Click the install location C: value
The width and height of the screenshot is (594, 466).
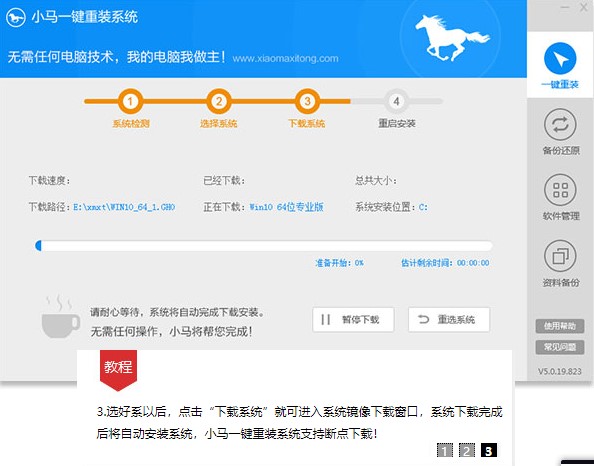click(423, 207)
